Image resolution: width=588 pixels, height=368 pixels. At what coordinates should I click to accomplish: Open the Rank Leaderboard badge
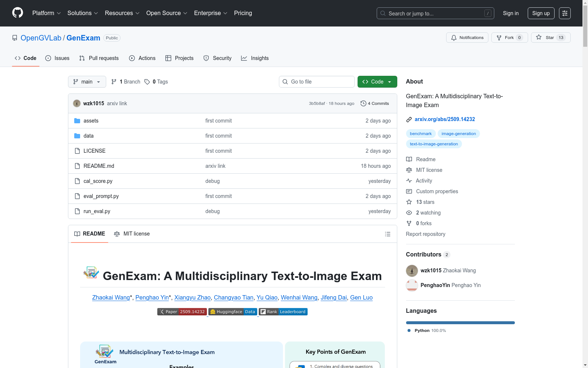pos(283,312)
